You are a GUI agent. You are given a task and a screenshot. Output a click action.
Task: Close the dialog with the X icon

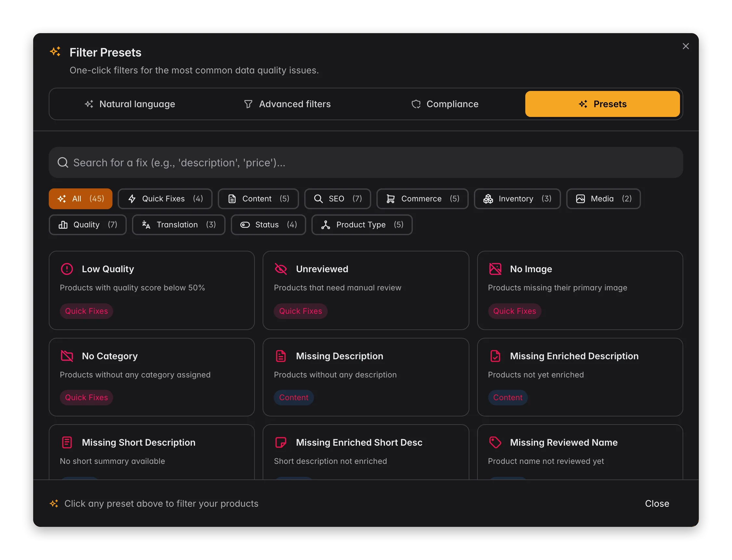685,46
